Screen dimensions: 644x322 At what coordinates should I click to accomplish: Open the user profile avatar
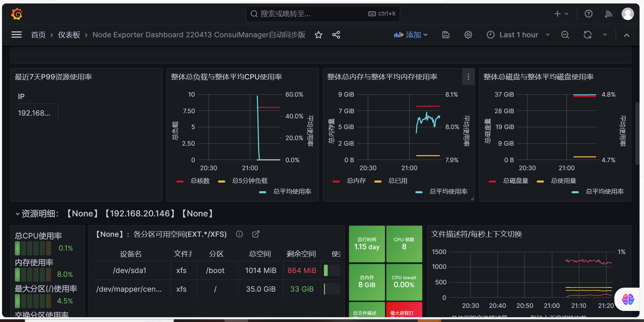click(x=627, y=14)
